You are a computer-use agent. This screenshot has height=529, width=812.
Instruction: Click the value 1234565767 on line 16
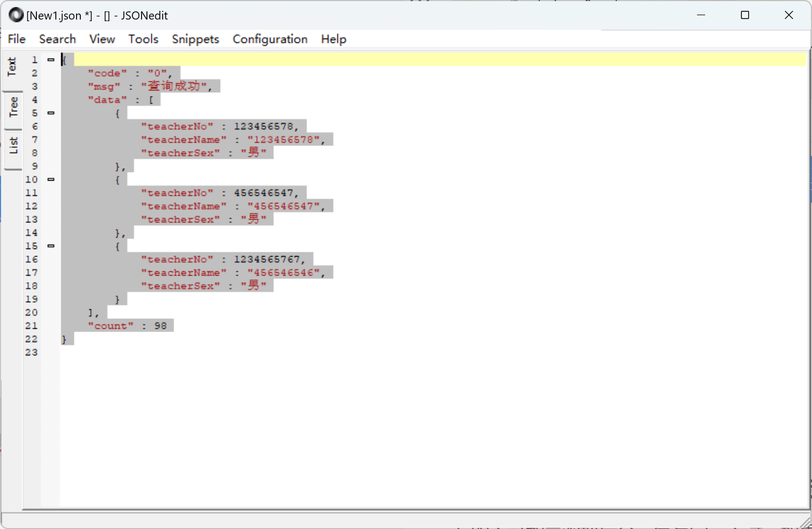click(x=267, y=259)
